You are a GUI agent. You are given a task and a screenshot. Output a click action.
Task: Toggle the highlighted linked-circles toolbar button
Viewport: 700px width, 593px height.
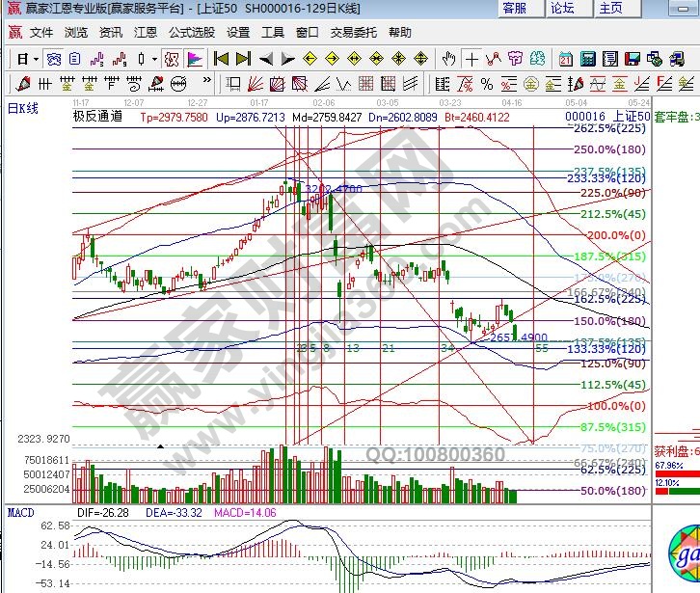click(x=55, y=59)
